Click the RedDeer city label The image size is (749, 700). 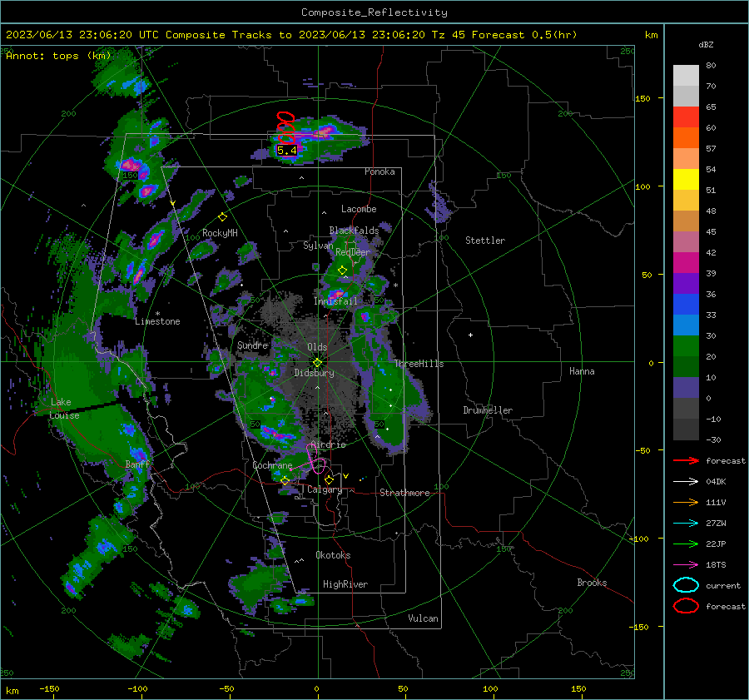tap(353, 252)
